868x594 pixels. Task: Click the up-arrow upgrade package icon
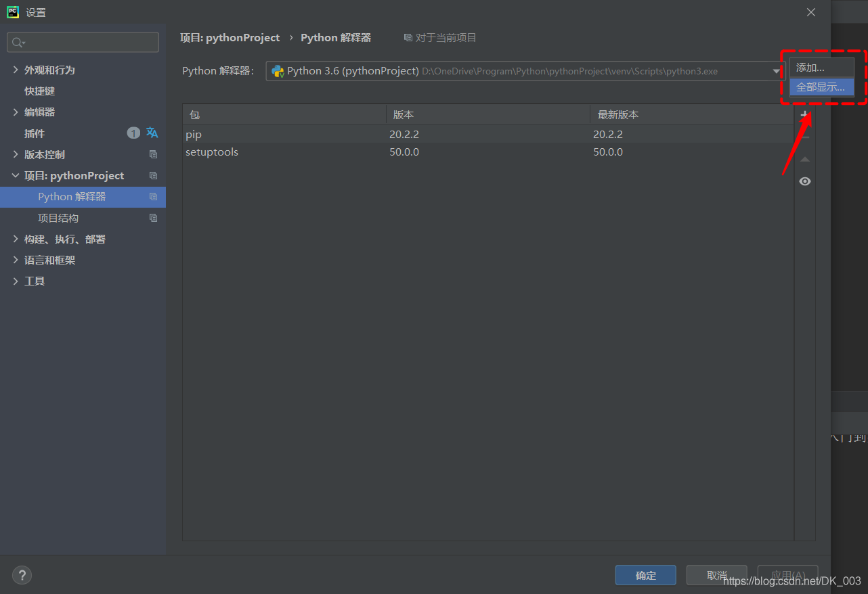(804, 160)
